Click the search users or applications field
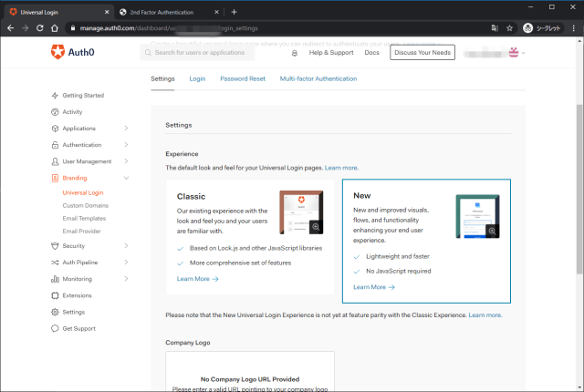This screenshot has height=392, width=584. point(197,53)
